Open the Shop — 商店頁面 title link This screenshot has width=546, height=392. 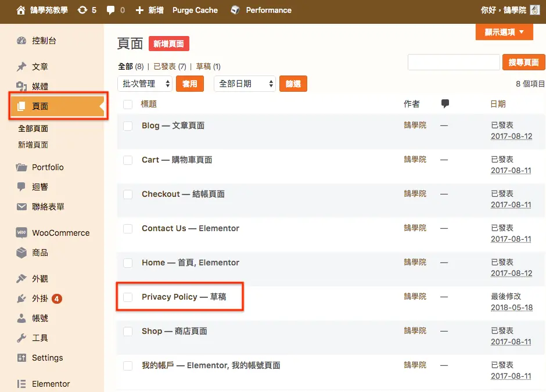point(174,331)
